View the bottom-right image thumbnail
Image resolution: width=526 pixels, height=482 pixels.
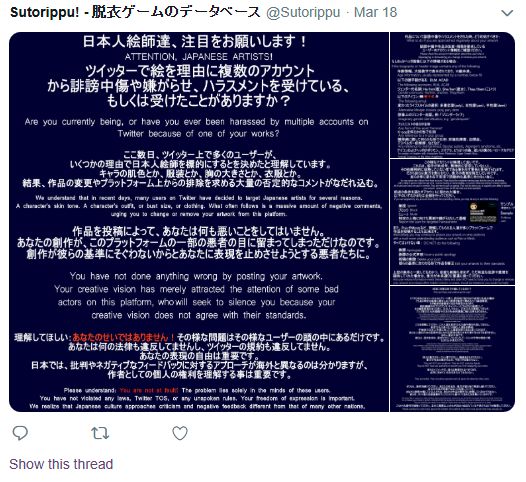pos(452,349)
